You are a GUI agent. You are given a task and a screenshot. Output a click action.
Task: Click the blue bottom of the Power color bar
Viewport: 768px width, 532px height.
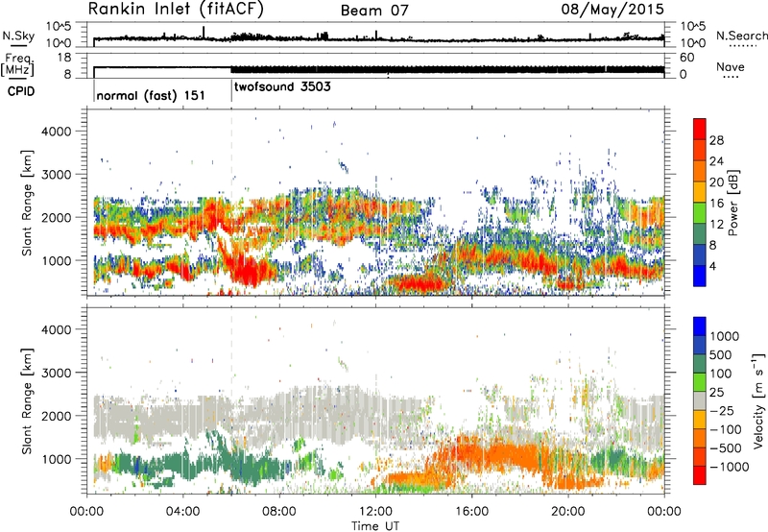tap(700, 276)
